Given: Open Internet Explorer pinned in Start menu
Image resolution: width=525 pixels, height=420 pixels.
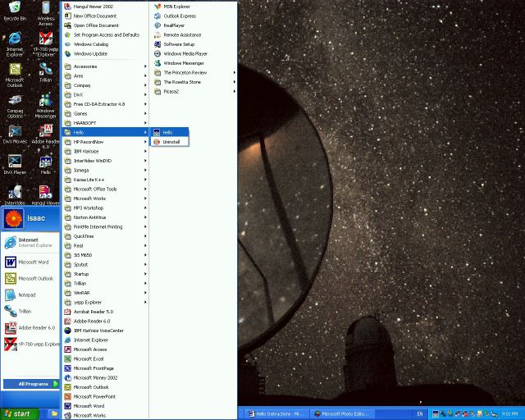Looking at the screenshot, I should click(30, 243).
